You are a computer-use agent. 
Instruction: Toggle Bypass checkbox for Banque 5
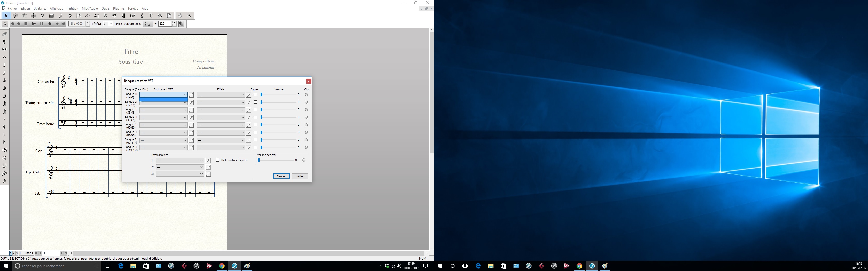coord(255,125)
